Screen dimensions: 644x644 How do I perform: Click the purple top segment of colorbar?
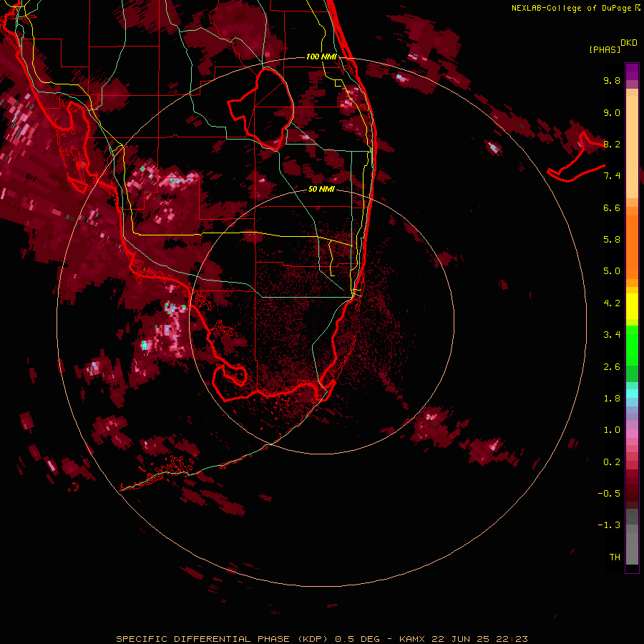point(632,72)
